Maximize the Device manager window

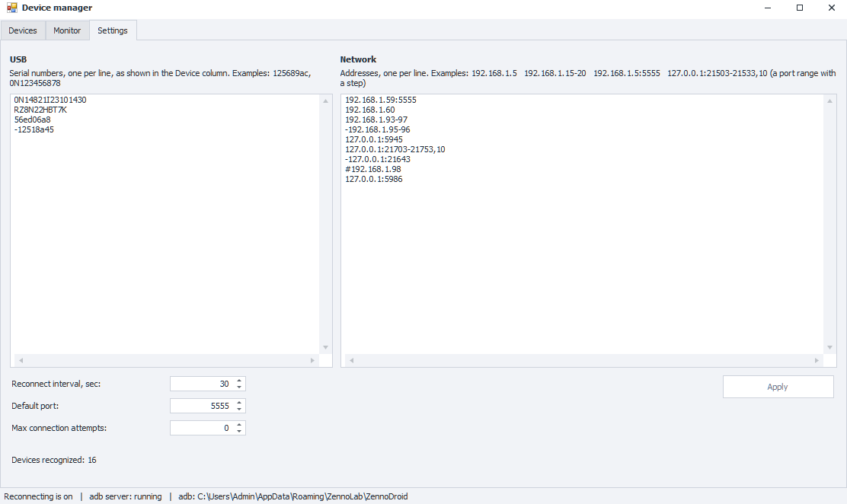click(800, 8)
